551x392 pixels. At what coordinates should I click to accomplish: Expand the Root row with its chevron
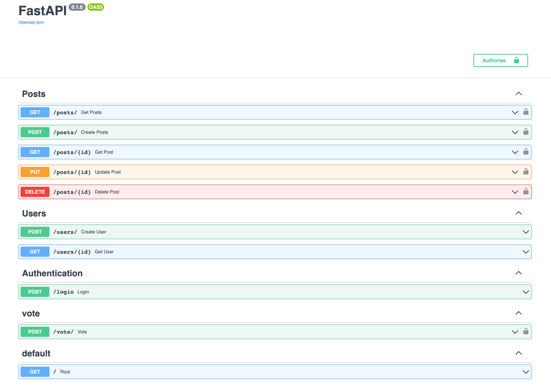point(526,372)
